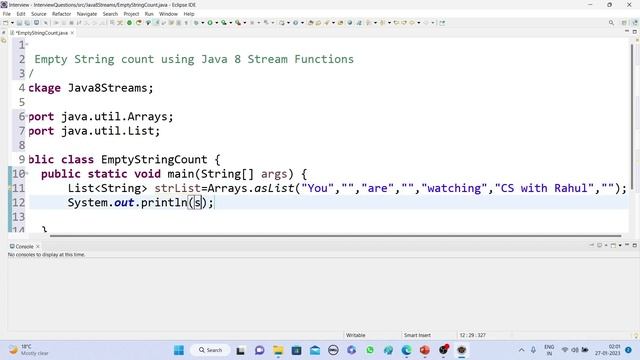Open the Open Console dropdown arrow
The height and width of the screenshot is (360, 640).
click(620, 245)
